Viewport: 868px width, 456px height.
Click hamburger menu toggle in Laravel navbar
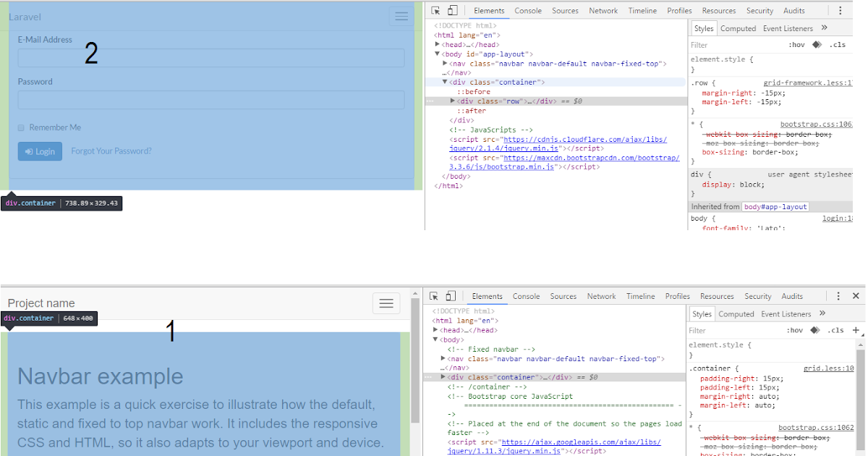[401, 17]
